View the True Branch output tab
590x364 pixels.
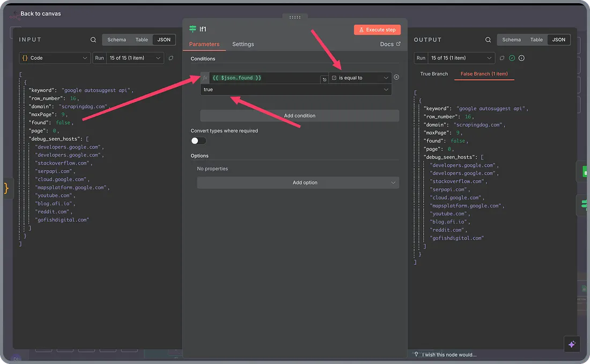point(433,74)
